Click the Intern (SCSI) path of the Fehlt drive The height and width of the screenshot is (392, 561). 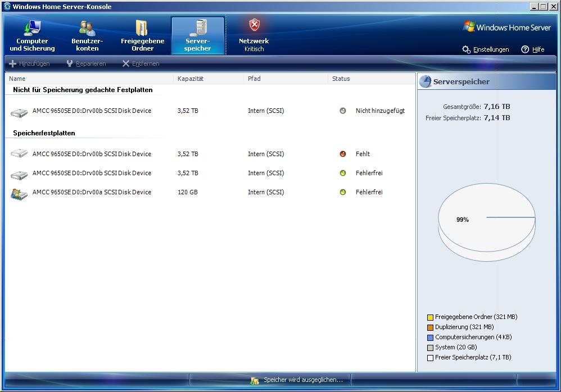[266, 154]
